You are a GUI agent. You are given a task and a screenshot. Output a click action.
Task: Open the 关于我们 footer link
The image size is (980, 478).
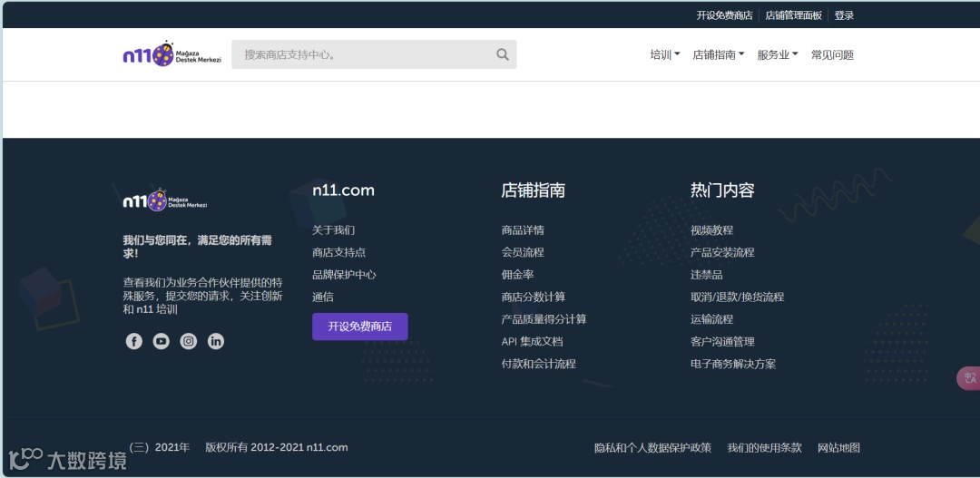point(334,230)
